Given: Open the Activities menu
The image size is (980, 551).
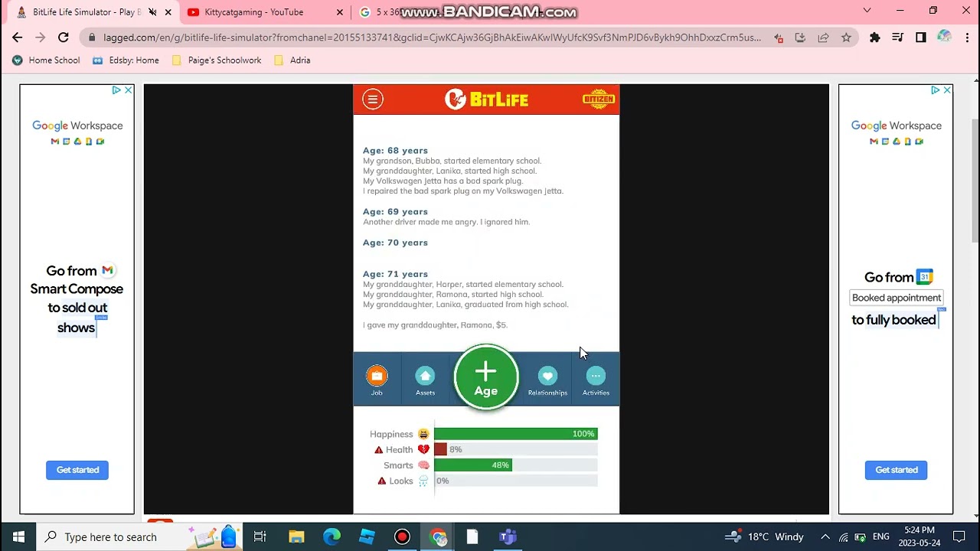Looking at the screenshot, I should [x=596, y=380].
